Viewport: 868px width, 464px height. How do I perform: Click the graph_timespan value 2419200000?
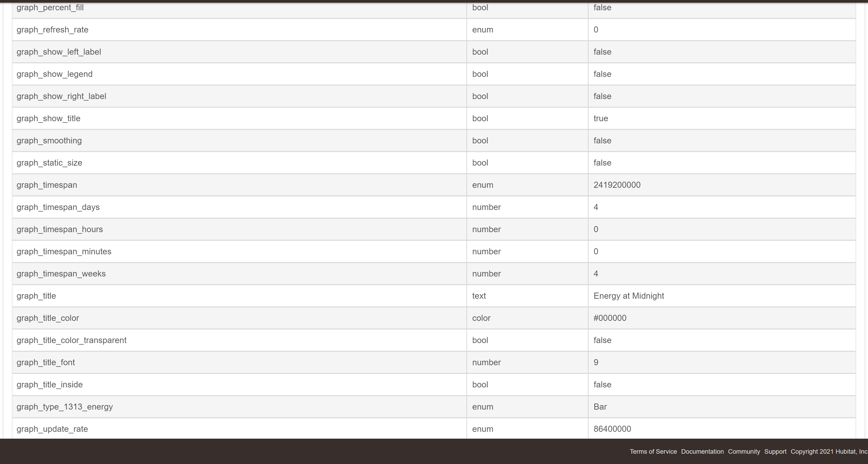point(617,185)
